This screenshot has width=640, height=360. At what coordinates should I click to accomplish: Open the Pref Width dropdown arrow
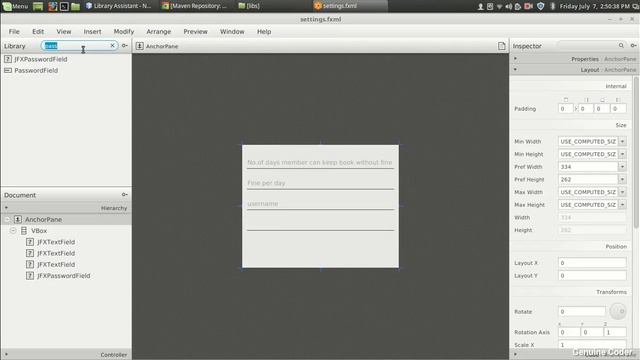coord(622,167)
